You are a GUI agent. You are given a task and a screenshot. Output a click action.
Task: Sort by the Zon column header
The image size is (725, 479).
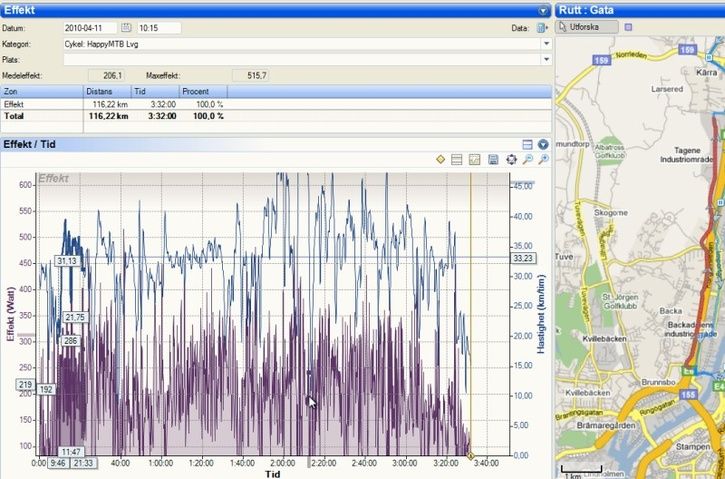(x=42, y=92)
